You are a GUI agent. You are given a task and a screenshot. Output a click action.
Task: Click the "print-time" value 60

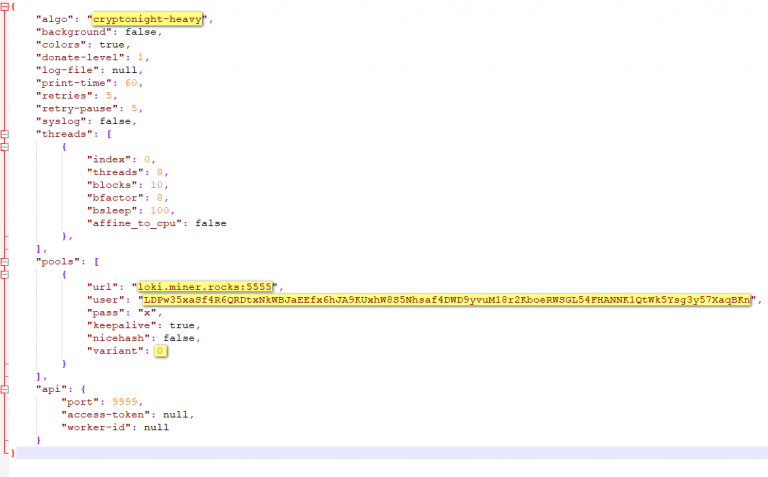click(x=134, y=83)
